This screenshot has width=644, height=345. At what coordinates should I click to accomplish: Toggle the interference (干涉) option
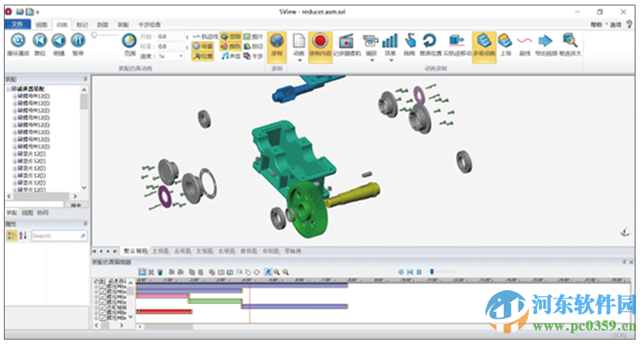253,56
